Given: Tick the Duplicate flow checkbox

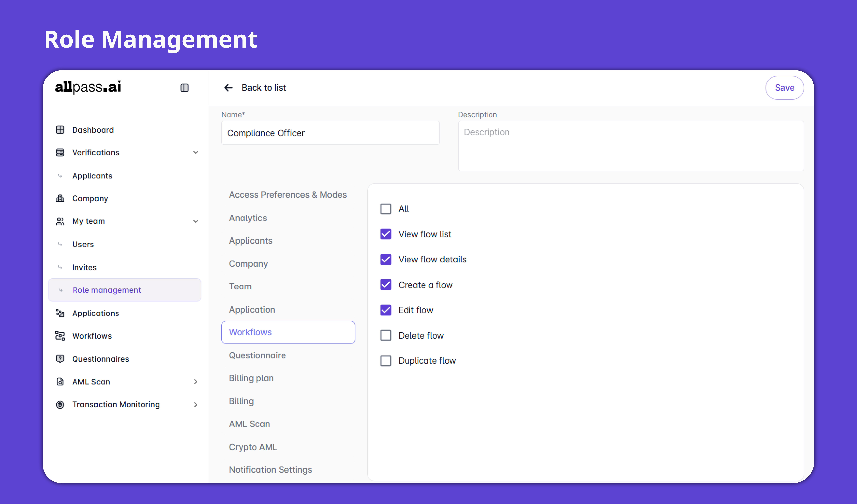Looking at the screenshot, I should [x=386, y=361].
